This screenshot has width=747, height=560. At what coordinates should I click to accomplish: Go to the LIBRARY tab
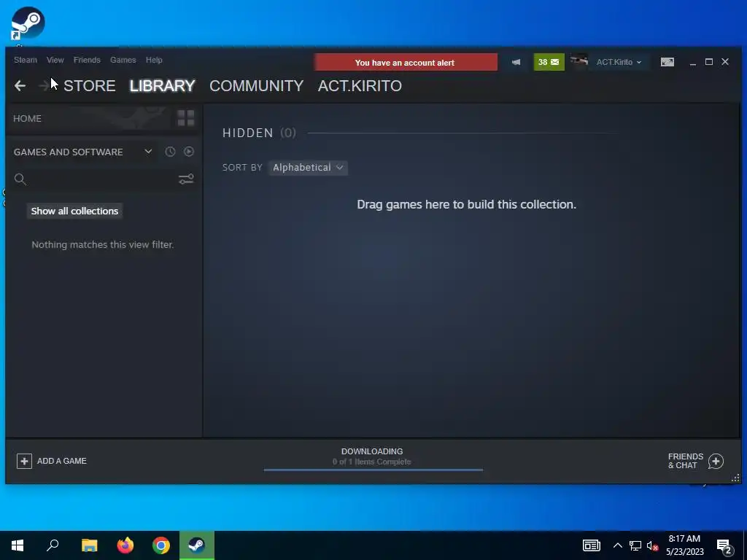point(163,86)
